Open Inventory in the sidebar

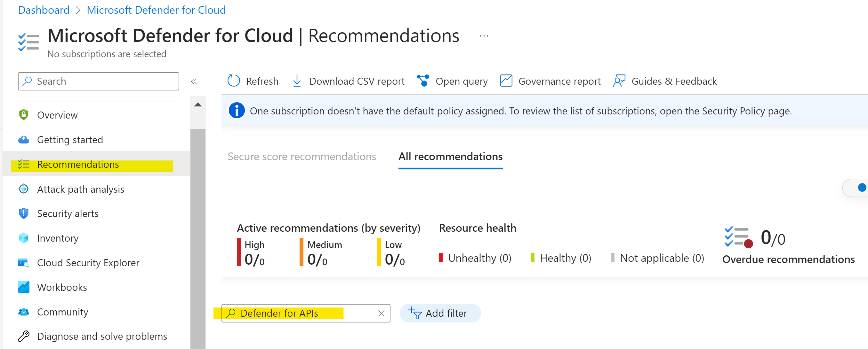pos(58,238)
